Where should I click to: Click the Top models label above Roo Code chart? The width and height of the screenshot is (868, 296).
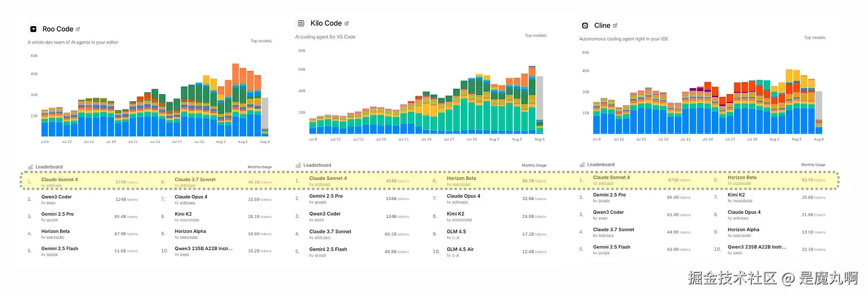[261, 41]
